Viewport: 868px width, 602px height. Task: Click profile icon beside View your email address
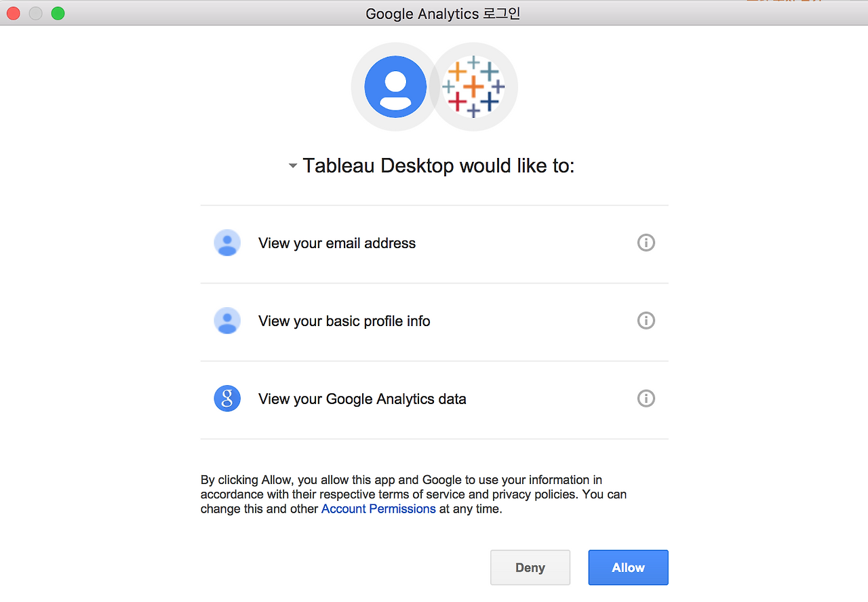227,243
